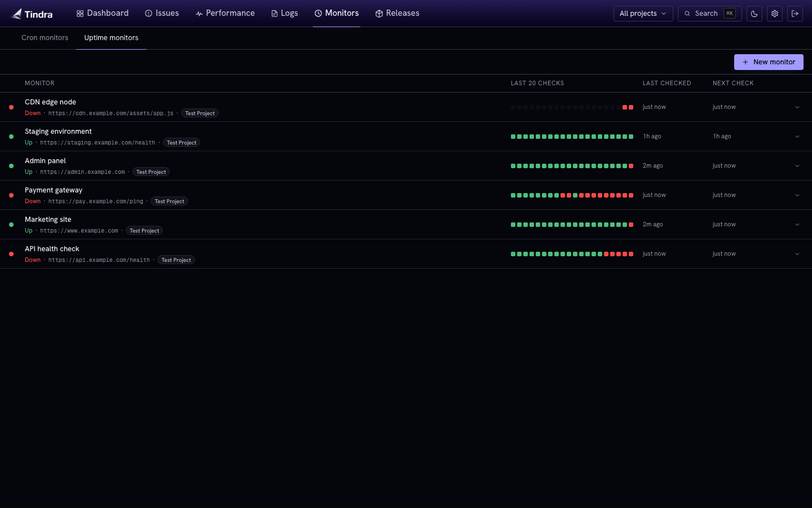Screen dimensions: 812x508
Task: Open the Logs page
Action: pos(284,13)
